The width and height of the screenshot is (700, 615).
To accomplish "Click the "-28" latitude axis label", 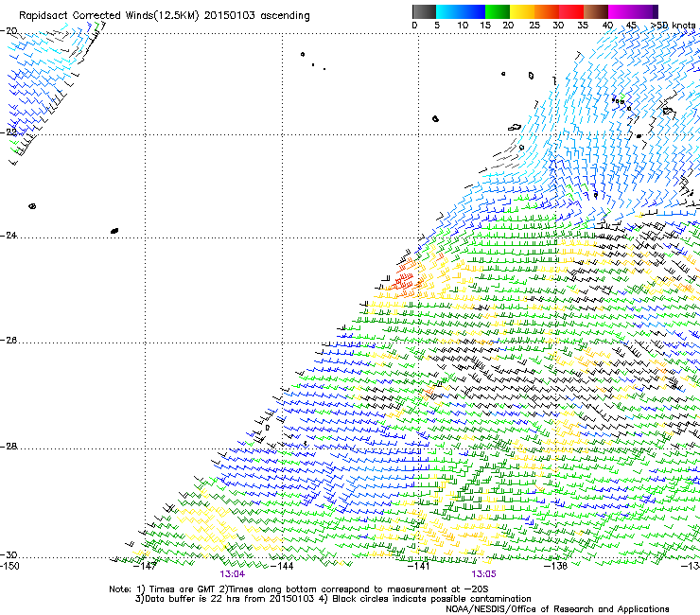I will point(9,447).
